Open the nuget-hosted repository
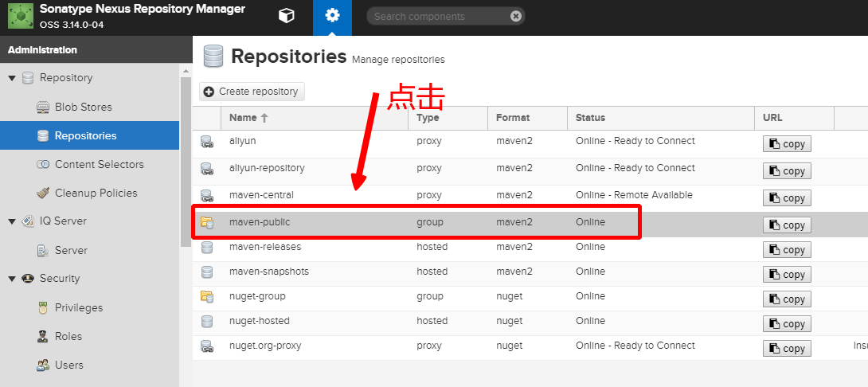The image size is (868, 387). (530, 323)
